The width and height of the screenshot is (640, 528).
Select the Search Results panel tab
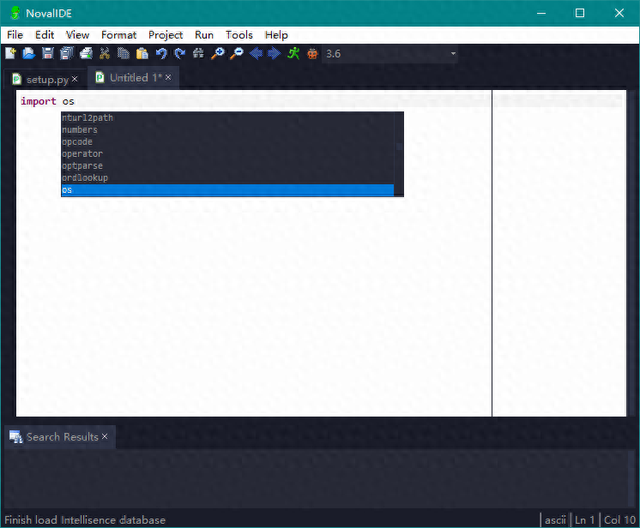pos(62,437)
